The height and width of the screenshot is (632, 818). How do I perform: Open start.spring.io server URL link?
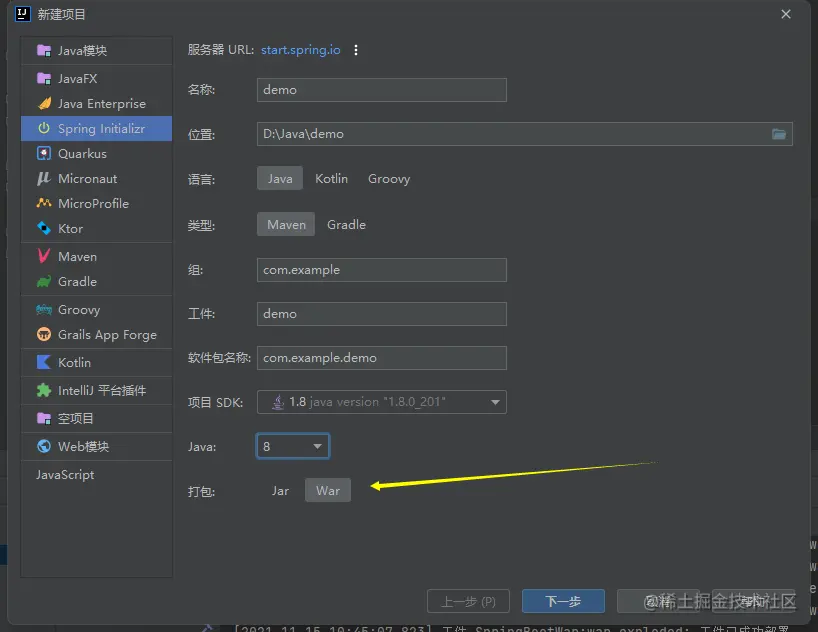[300, 50]
